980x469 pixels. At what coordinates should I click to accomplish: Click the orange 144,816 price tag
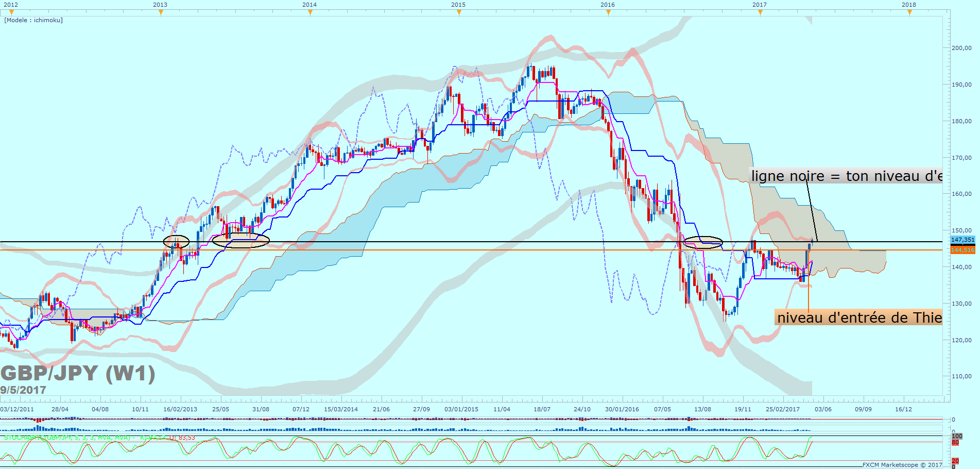(962, 250)
